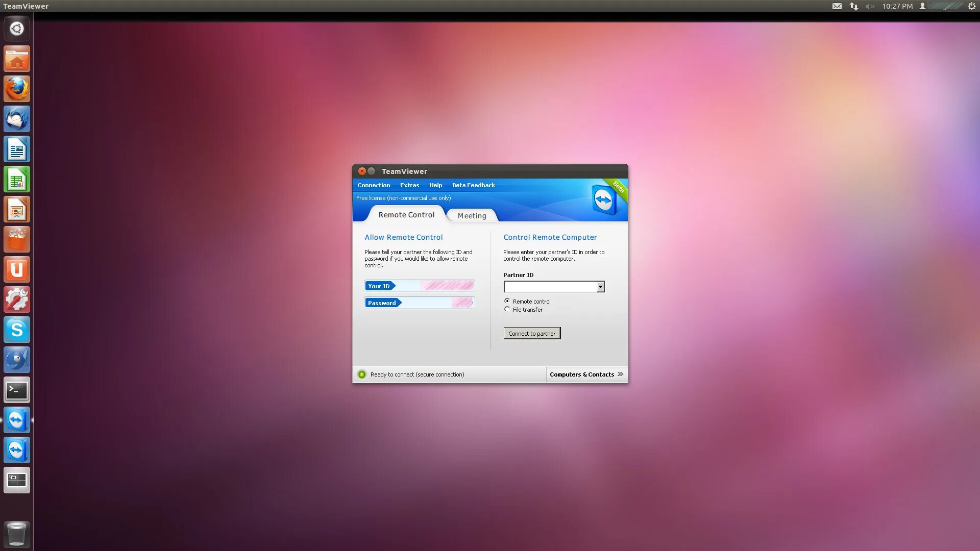Switch to the Remote Control tab
The width and height of the screenshot is (980, 551).
click(x=406, y=215)
